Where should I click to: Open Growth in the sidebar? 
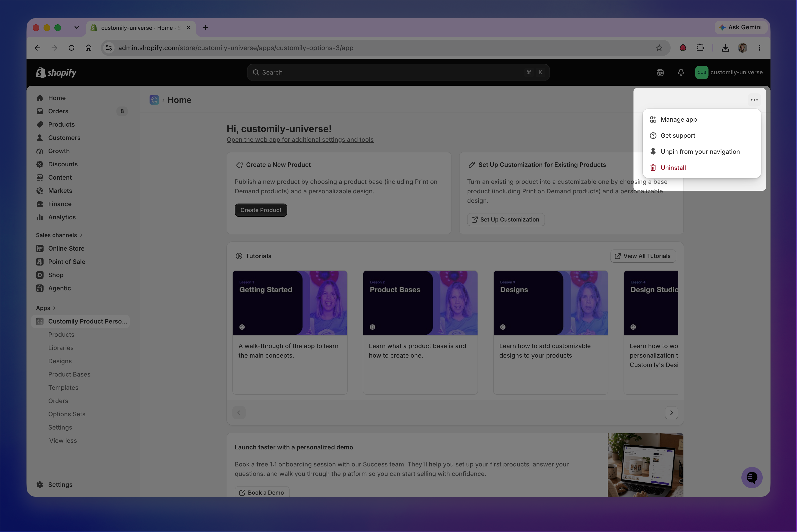tap(80, 151)
